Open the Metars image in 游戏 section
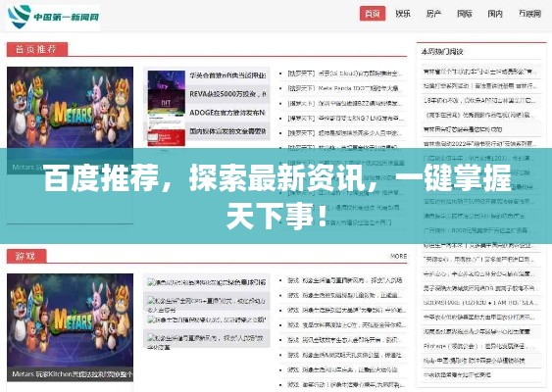The width and height of the screenshot is (552, 392). click(x=70, y=322)
